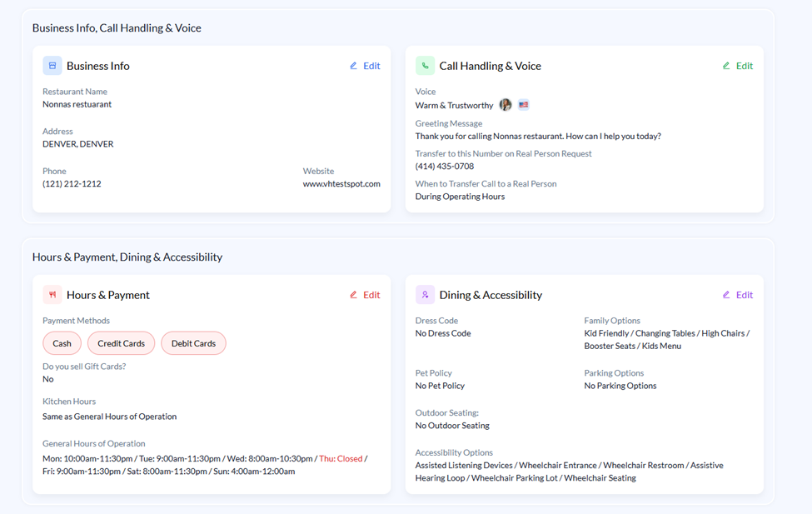Viewport: 812px width, 514px height.
Task: Click the Business Info building icon
Action: pyautogui.click(x=52, y=66)
